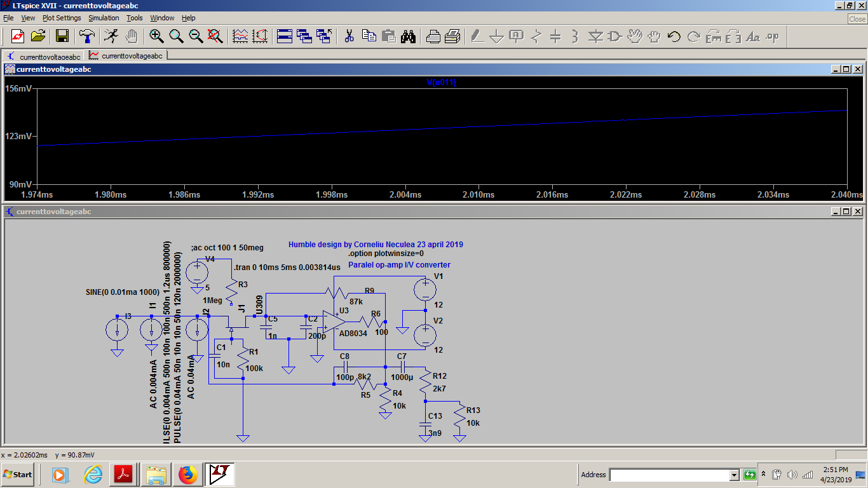Image resolution: width=868 pixels, height=488 pixels.
Task: Open the Help menu
Action: click(x=189, y=18)
